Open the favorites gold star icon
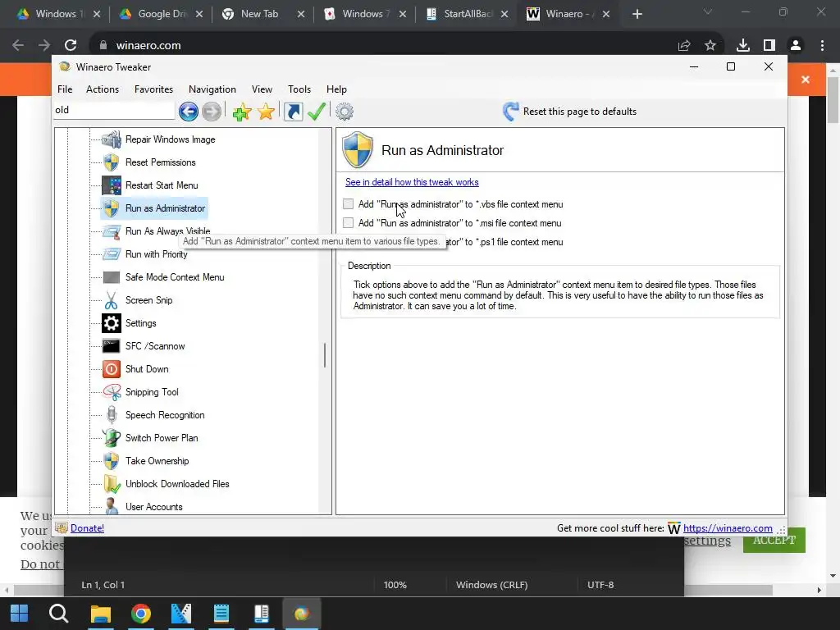This screenshot has height=630, width=840. (266, 112)
